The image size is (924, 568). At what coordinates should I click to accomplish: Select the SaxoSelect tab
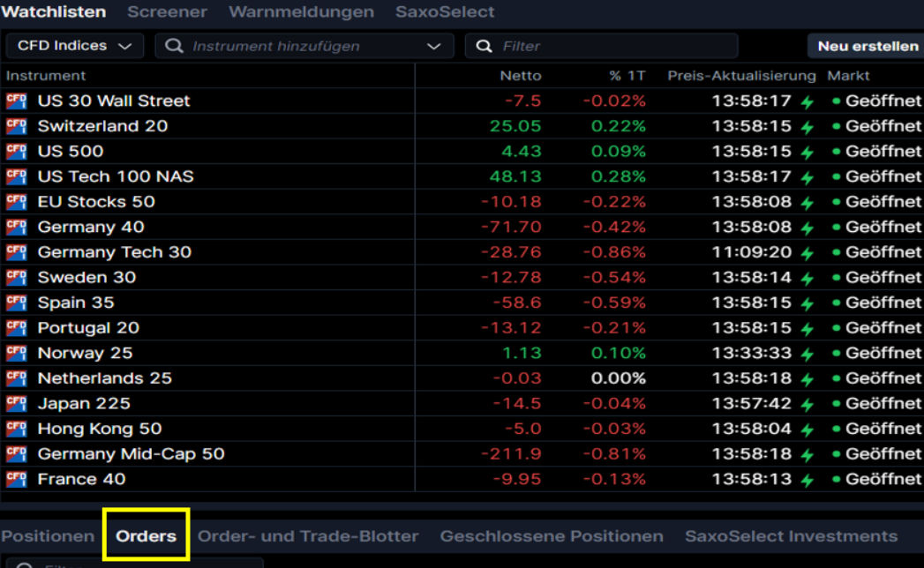444,12
